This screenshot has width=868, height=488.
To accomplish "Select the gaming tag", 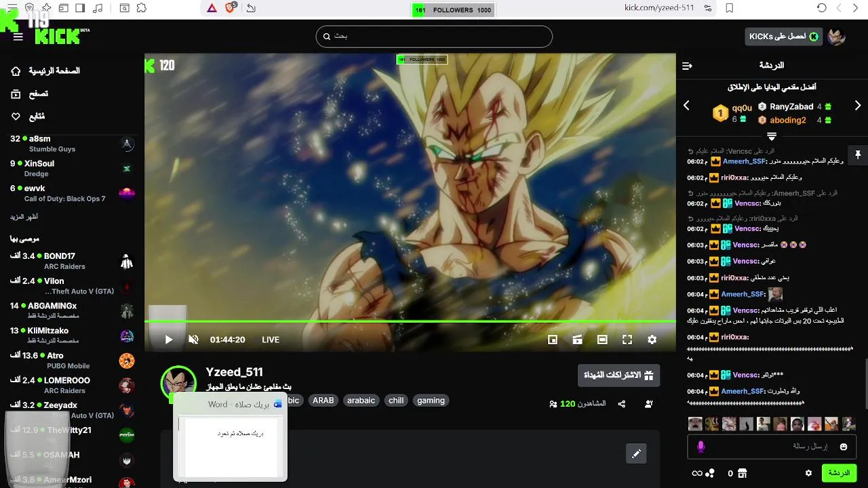I will tap(431, 401).
